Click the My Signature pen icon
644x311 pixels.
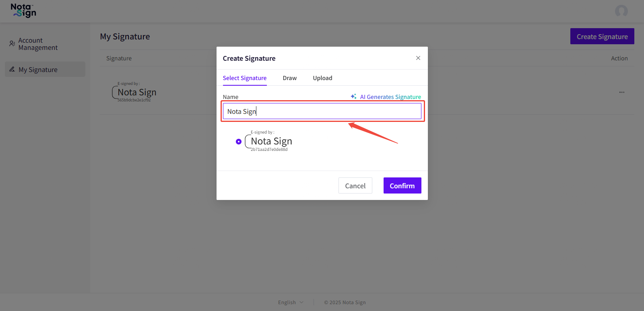pos(12,70)
